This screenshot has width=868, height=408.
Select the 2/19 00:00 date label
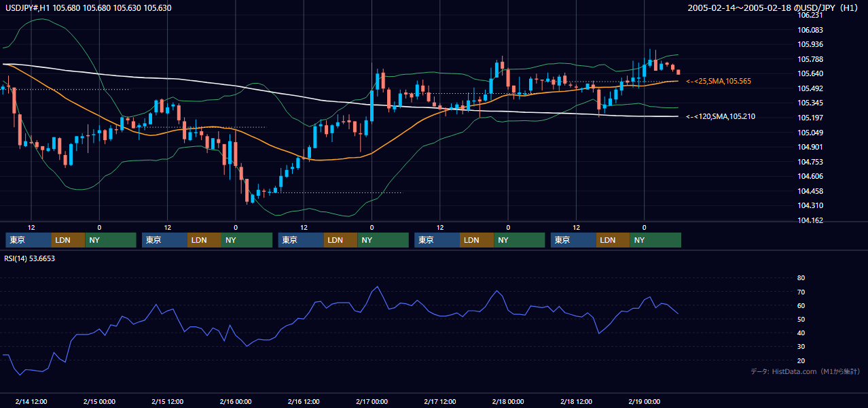644,401
